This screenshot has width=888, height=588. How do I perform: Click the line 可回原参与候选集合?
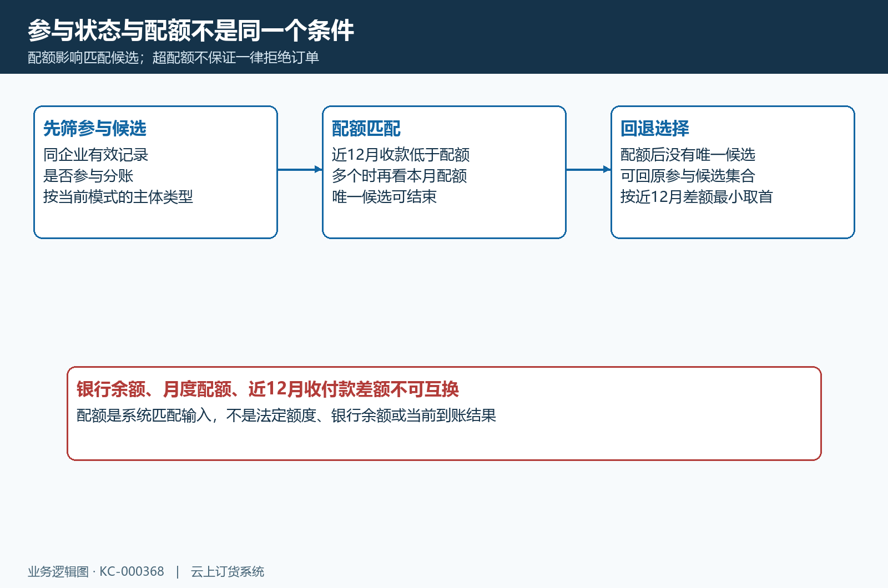688,176
